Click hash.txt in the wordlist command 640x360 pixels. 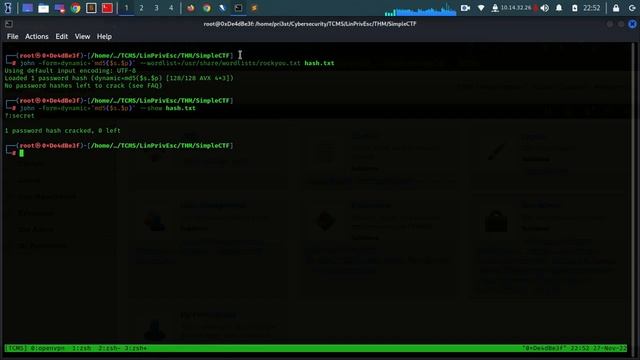(319, 63)
